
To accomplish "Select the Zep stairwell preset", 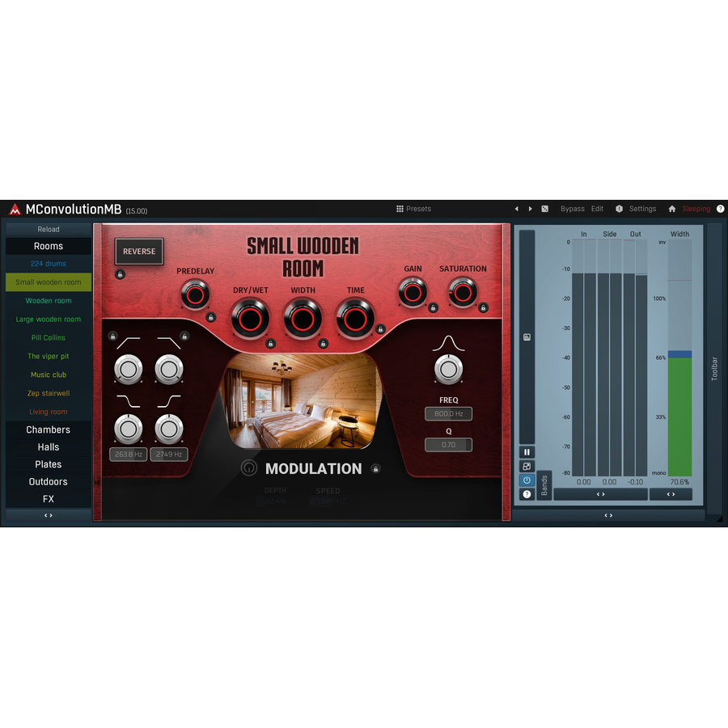I will (x=49, y=393).
